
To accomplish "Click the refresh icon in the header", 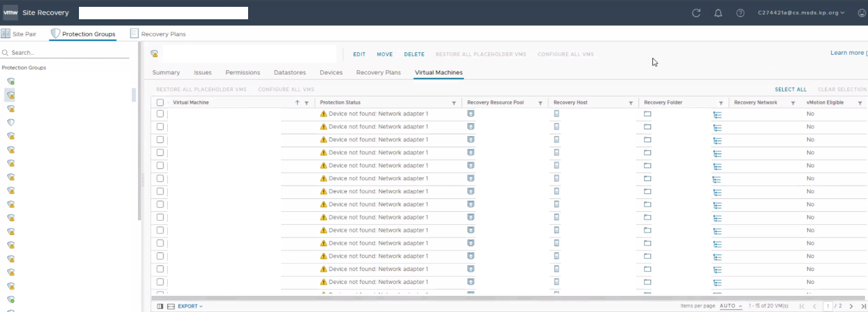I will tap(696, 13).
